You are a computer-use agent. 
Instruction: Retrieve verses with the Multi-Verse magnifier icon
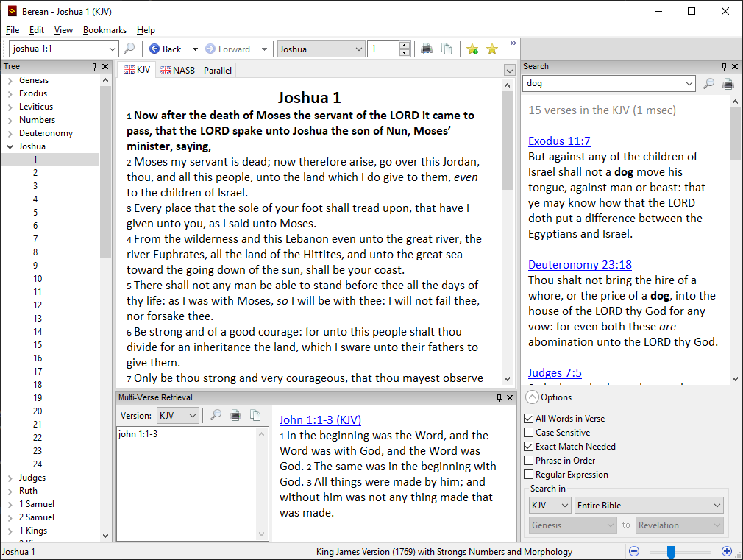click(x=216, y=415)
